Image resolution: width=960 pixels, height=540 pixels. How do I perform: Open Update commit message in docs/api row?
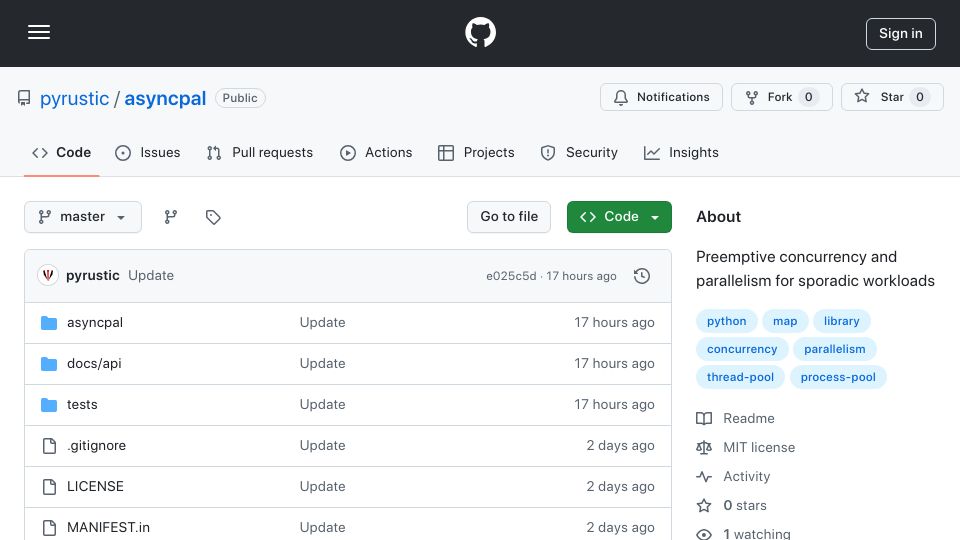(x=322, y=364)
